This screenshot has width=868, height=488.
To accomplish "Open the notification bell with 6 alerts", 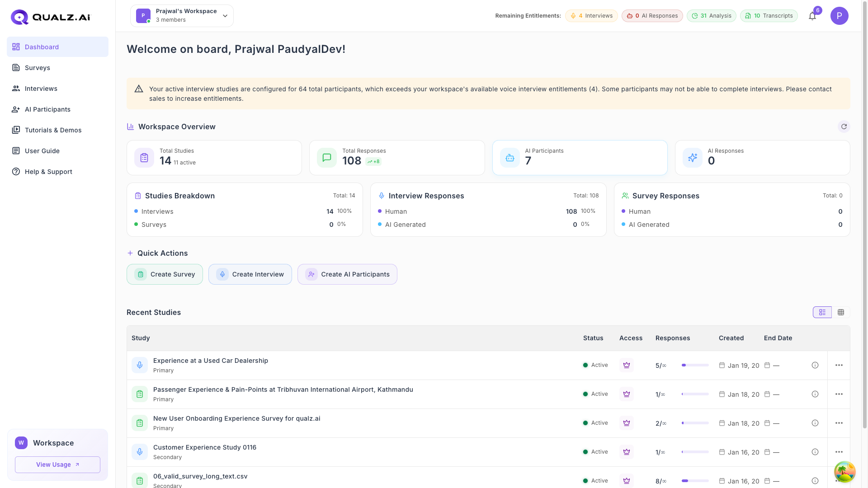I will (812, 16).
